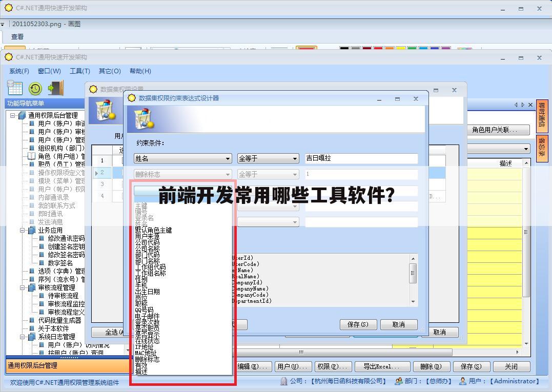
Task: Click the orange 通用权限后台管理 navigation bar
Action: (68, 366)
